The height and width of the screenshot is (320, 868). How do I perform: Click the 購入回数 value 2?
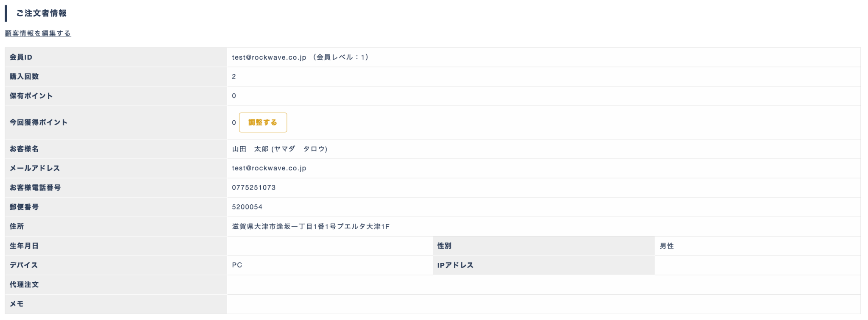pyautogui.click(x=234, y=77)
